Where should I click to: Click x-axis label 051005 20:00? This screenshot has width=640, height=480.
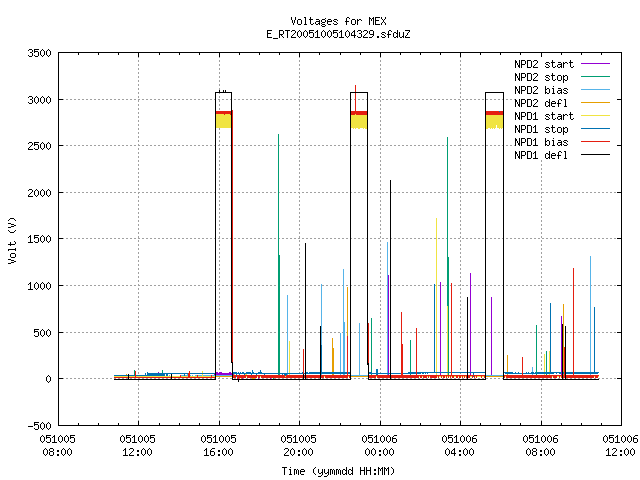tap(298, 446)
